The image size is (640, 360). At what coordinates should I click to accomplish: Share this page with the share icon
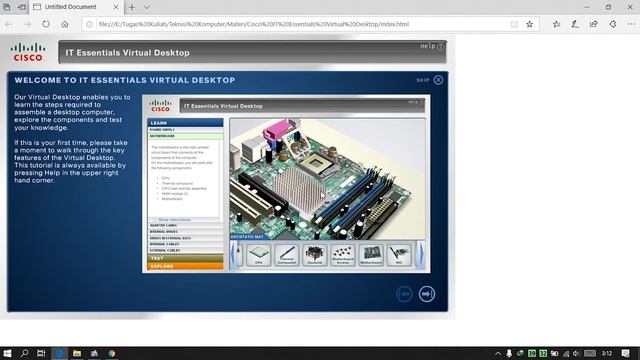[x=594, y=24]
